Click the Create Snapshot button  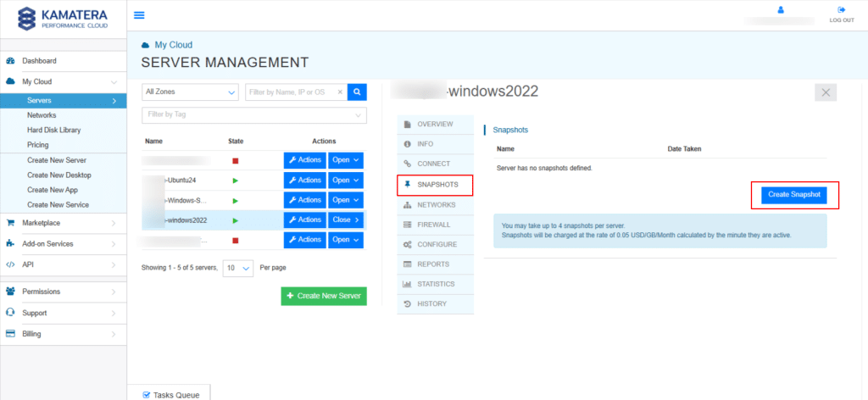[793, 195]
